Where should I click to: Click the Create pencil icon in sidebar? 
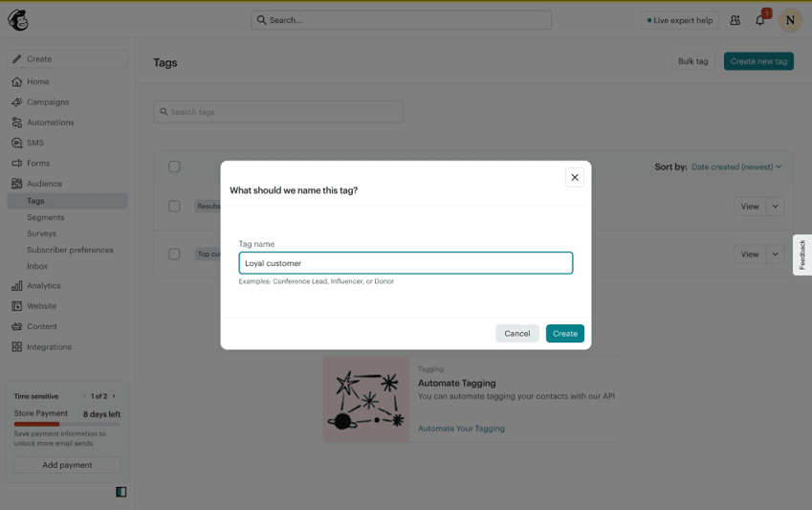[x=16, y=59]
